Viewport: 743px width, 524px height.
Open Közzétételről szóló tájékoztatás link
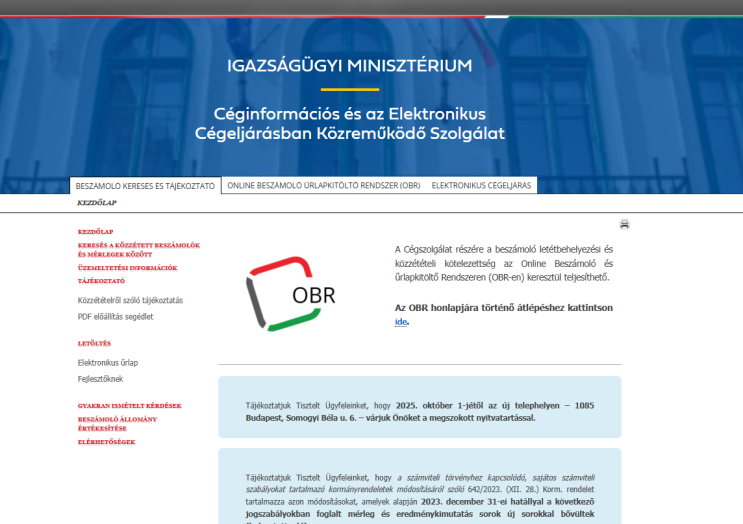click(130, 300)
